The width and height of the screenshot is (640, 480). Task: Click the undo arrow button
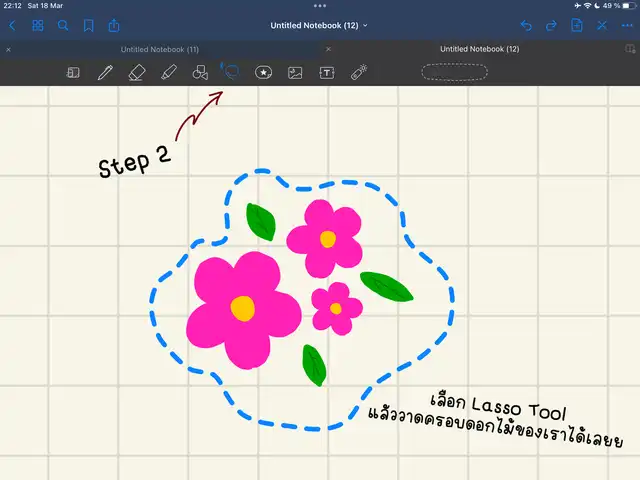(526, 25)
